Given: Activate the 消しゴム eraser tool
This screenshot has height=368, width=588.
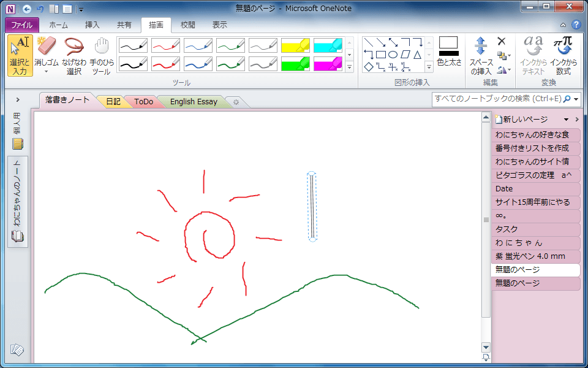Looking at the screenshot, I should [x=47, y=52].
